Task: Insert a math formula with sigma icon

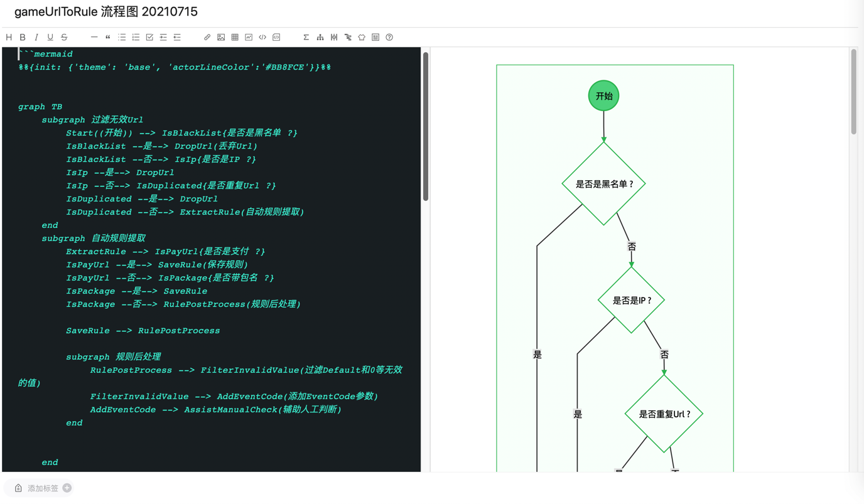Action: pos(306,38)
